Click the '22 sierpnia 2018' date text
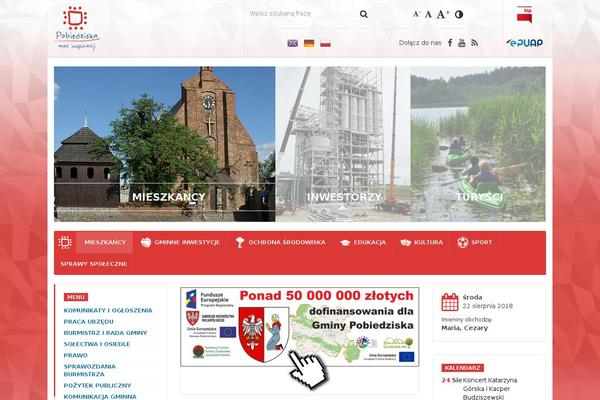The image size is (600, 400). tap(488, 306)
